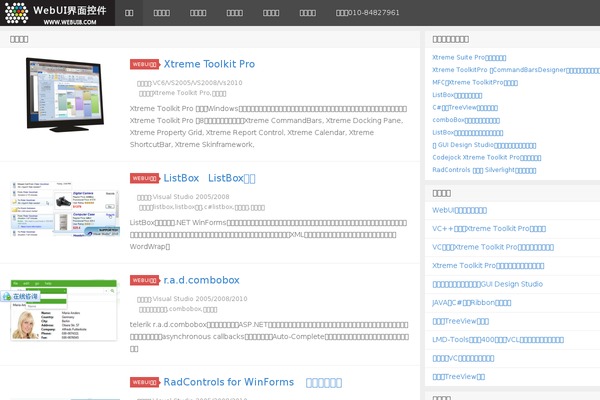600x400 pixels.
Task: Open sidebar link starting with Codejock Xtreme Toolkit
Action: tap(487, 157)
